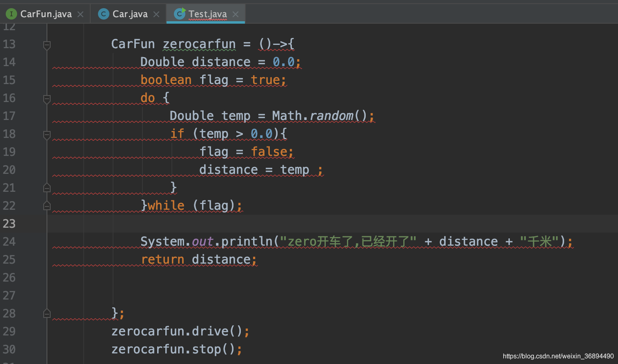
Task: Click the Test.java runnable class icon
Action: point(180,13)
